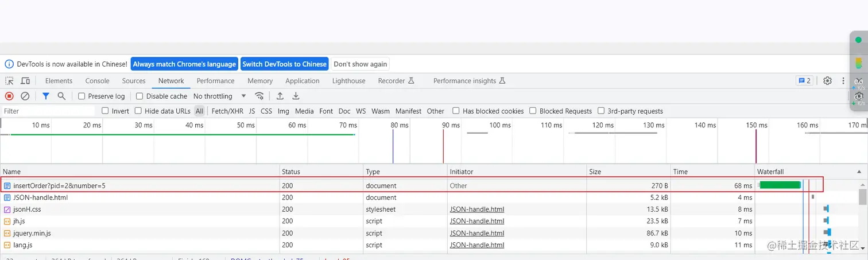Click the Import HAR file upload icon

pos(280,96)
